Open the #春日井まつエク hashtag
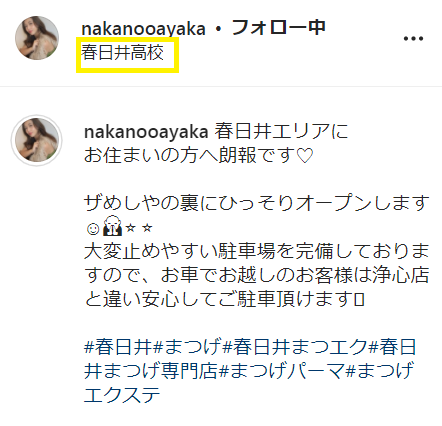The image size is (442, 426). (x=296, y=347)
